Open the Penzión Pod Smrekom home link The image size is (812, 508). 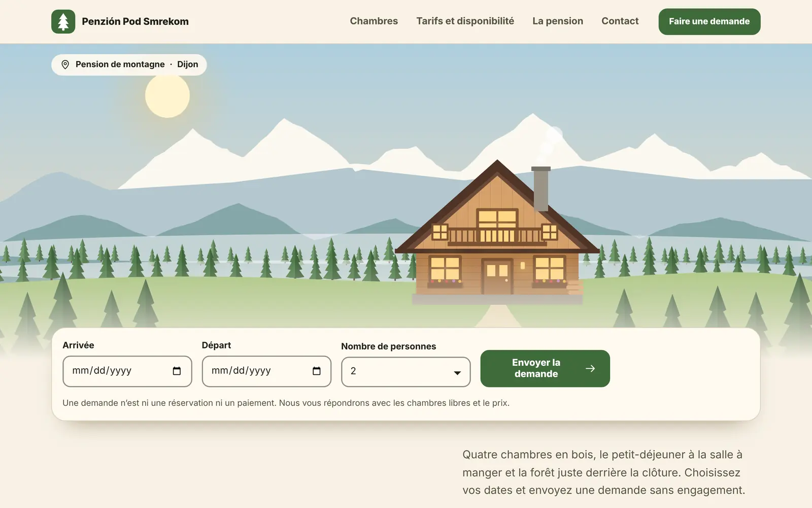(x=120, y=21)
